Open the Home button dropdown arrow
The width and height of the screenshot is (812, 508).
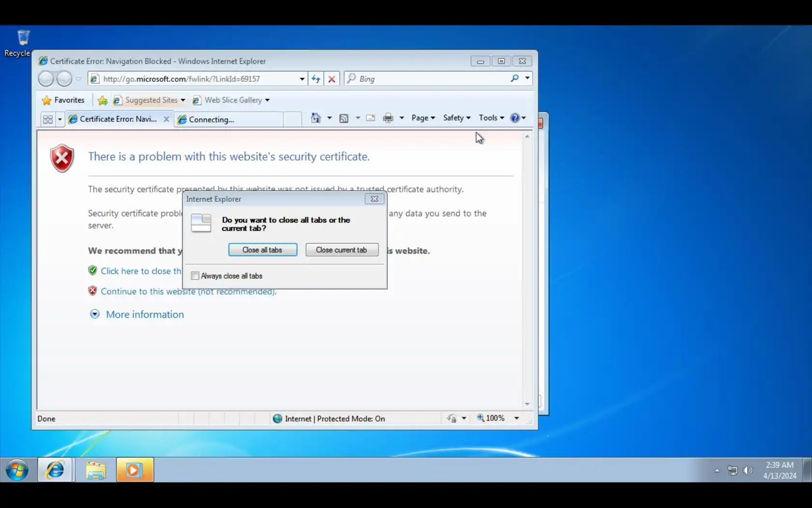[x=330, y=118]
